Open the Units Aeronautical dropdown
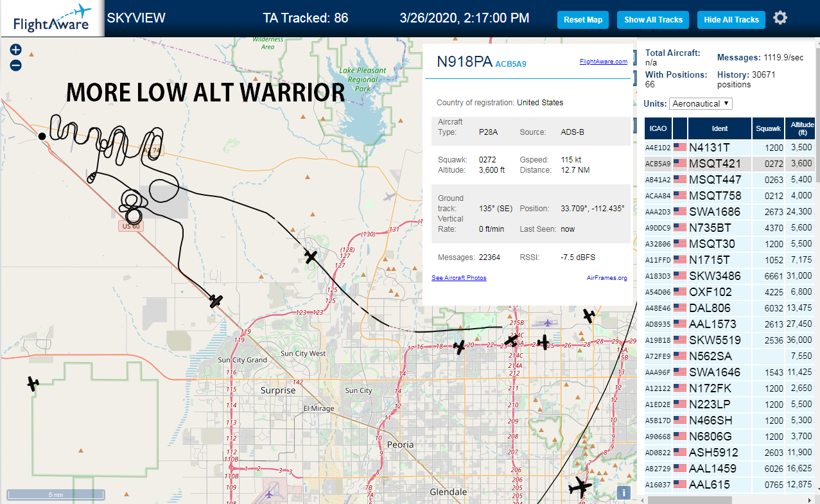 [701, 103]
